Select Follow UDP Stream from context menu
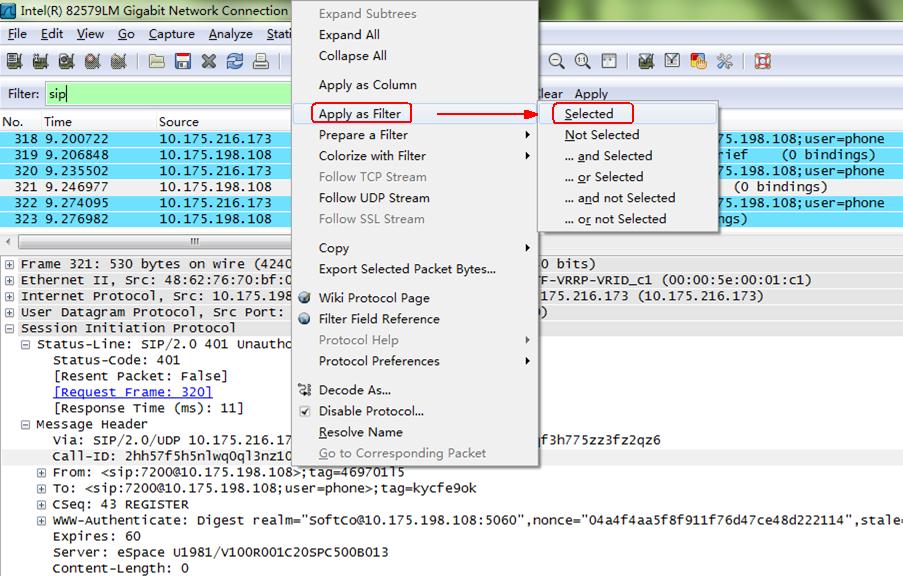Screen dimensions: 903x576 [x=416, y=198]
